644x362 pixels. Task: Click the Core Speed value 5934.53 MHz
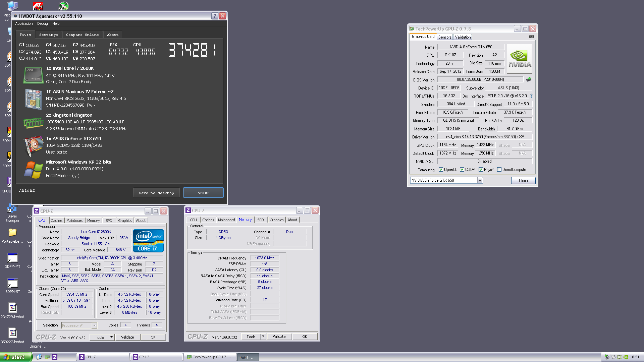point(77,294)
